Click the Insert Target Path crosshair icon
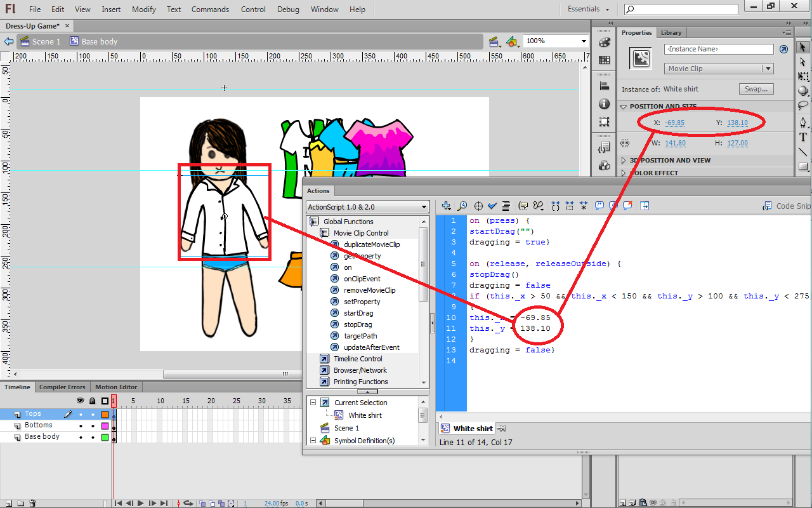This screenshot has height=508, width=812. point(478,206)
